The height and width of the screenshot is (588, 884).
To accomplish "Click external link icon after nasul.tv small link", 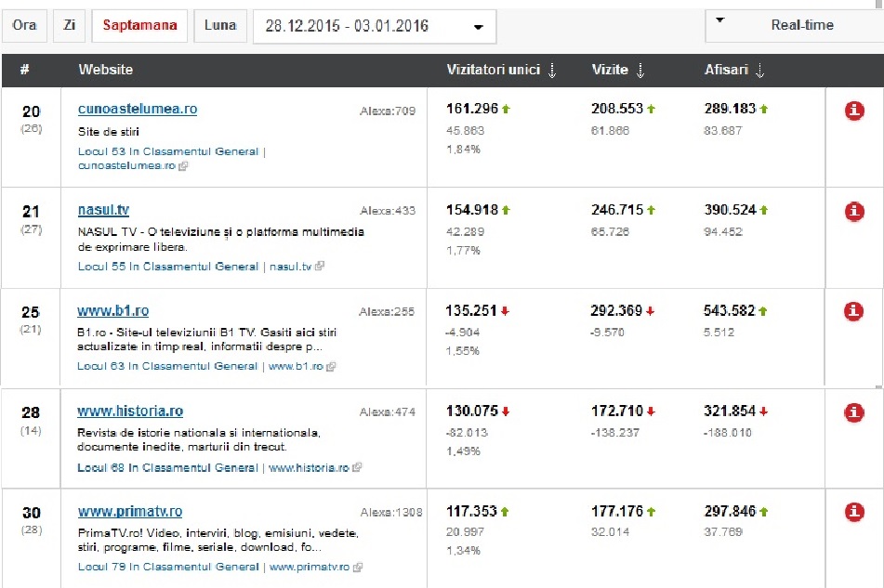I will click(320, 266).
